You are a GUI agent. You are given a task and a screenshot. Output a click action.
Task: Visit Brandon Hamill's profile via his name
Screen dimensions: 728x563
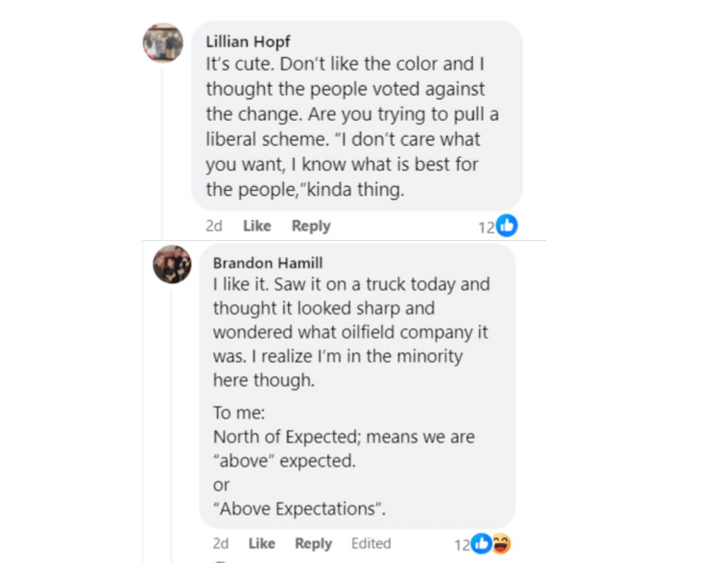267,263
